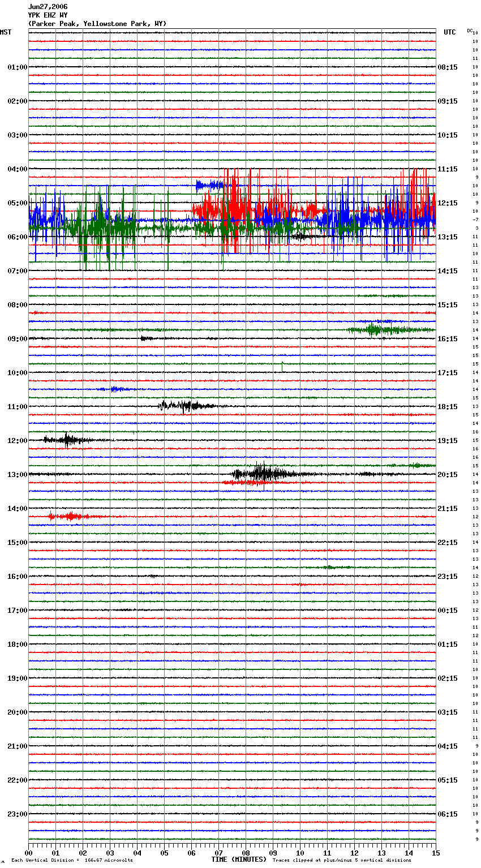The width and height of the screenshot is (481, 868).
Task: Select the 11:00 MST hour label
Action: click(18, 407)
